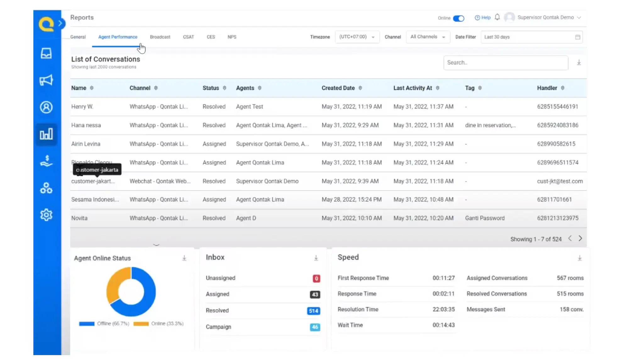Download the List of Conversations report
644x362 pixels.
tap(579, 63)
